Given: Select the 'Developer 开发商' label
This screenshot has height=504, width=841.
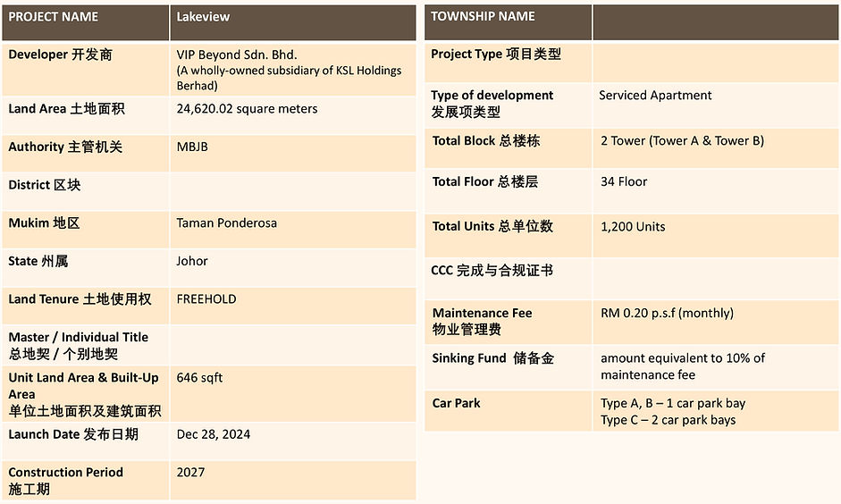Looking at the screenshot, I should 60,55.
